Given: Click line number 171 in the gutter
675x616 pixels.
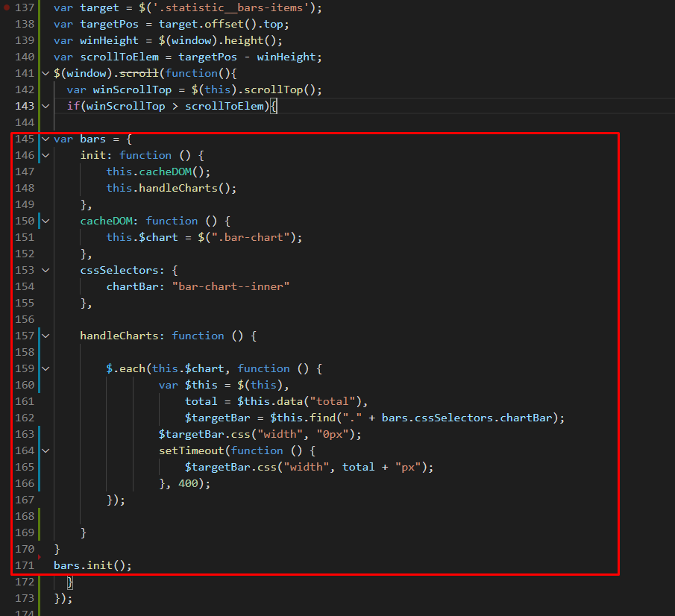Looking at the screenshot, I should 25,565.
